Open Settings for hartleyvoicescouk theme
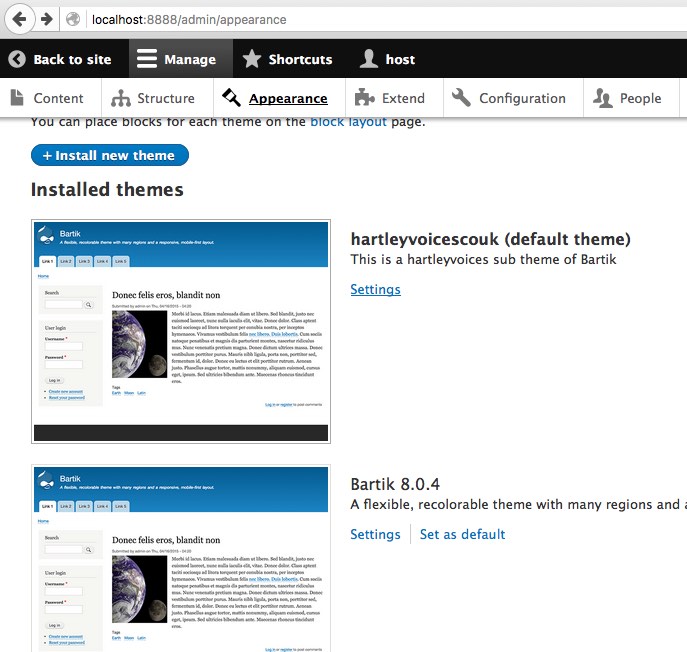Viewport: 687px width, 652px height. click(375, 289)
